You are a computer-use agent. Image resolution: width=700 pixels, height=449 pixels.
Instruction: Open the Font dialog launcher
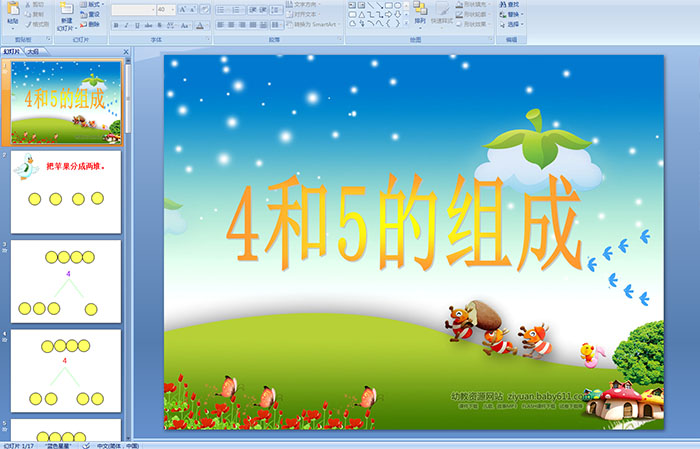pos(208,40)
